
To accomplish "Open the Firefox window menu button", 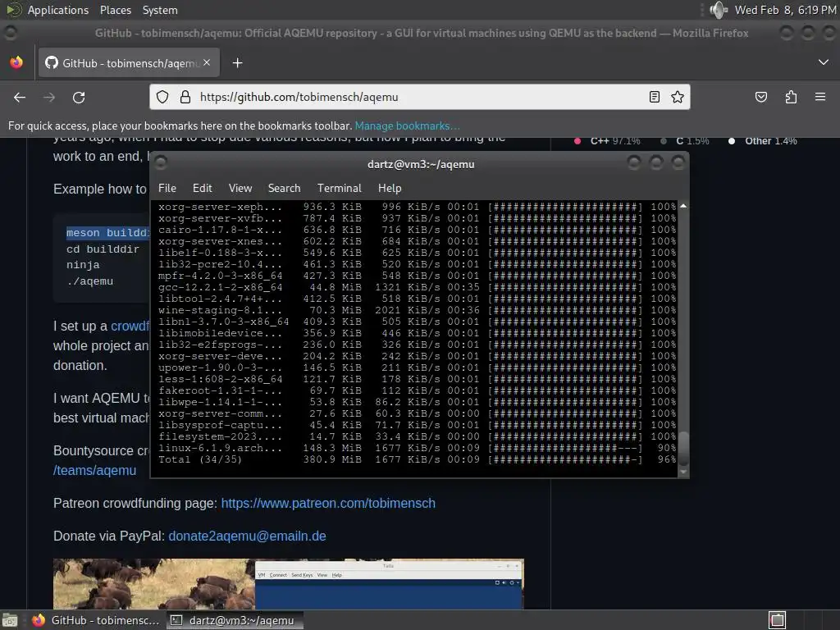I will pyautogui.click(x=10, y=33).
